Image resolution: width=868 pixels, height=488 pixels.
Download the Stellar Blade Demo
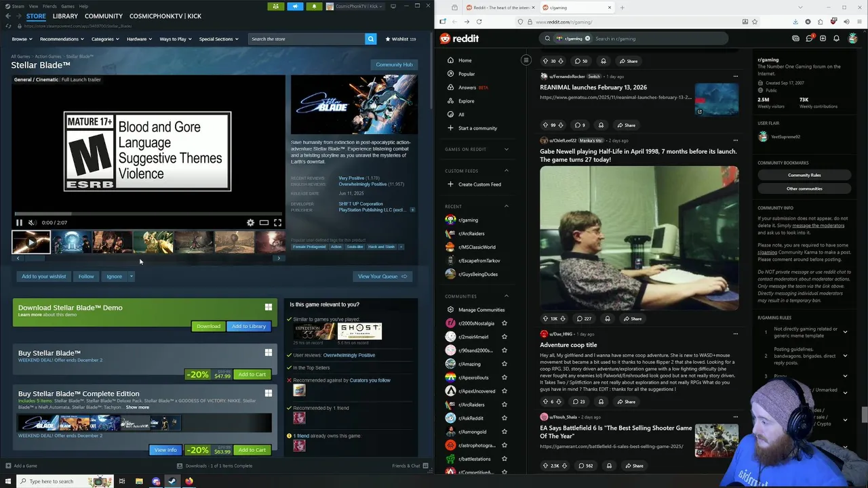(208, 326)
